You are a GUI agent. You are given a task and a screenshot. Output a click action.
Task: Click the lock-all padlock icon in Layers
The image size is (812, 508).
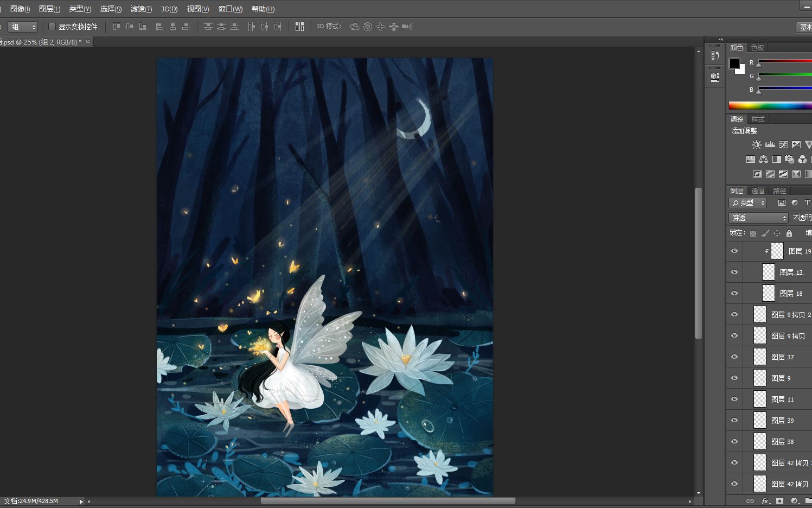click(x=789, y=233)
